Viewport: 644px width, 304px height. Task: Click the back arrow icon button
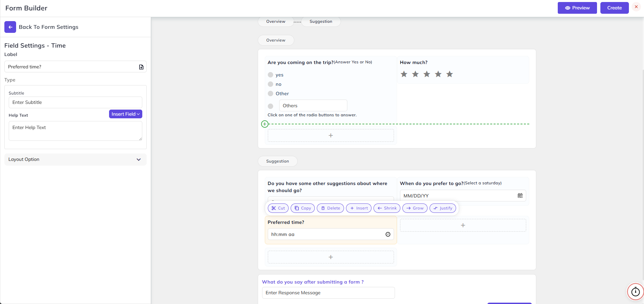coord(10,27)
